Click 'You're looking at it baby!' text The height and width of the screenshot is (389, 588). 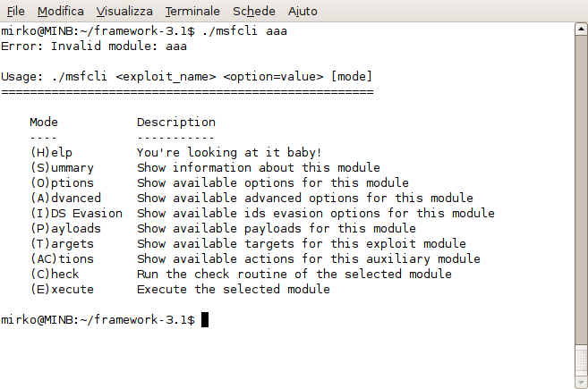pos(229,153)
